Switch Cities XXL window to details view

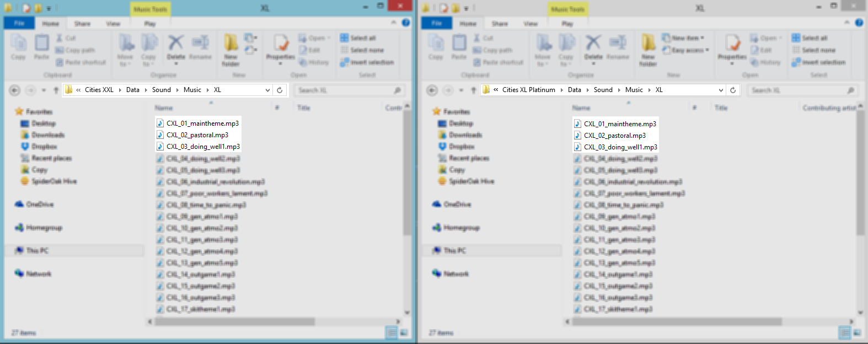[392, 332]
